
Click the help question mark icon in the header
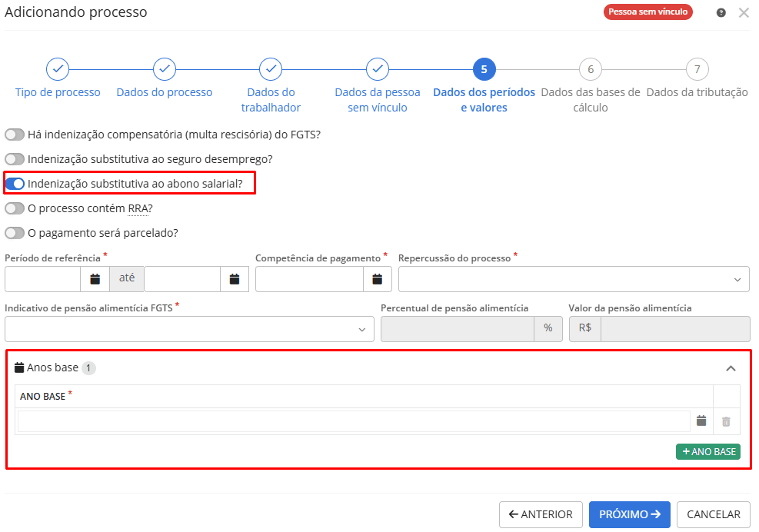click(721, 12)
